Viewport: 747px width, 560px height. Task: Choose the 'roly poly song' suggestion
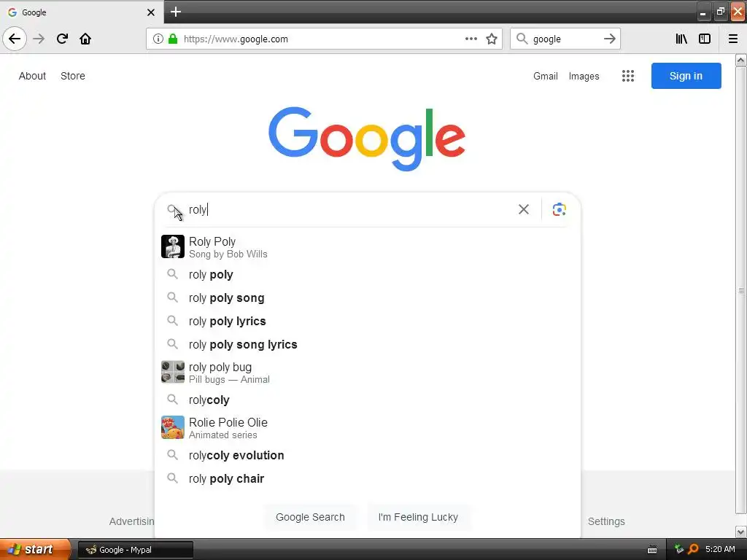(x=368, y=298)
